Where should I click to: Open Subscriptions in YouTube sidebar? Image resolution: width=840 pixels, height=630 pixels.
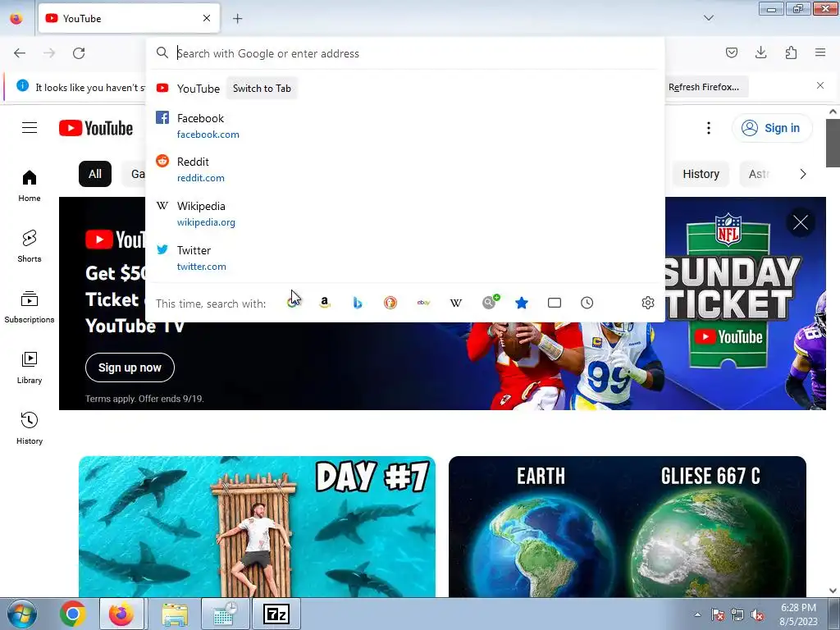click(30, 307)
